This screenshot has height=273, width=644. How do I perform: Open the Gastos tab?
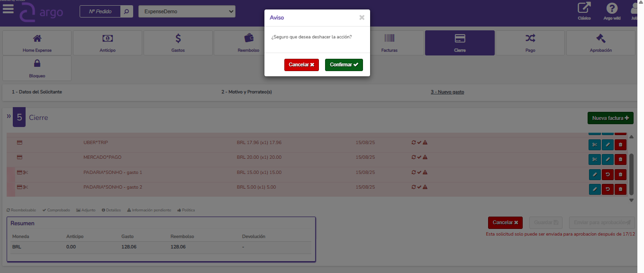pyautogui.click(x=178, y=43)
